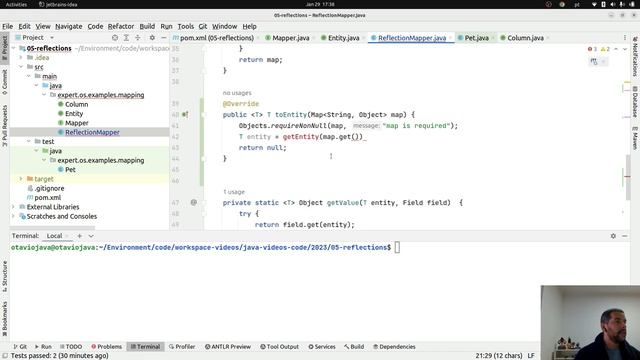
Task: Click the override gutter icon on toEntity line
Action: [185, 115]
